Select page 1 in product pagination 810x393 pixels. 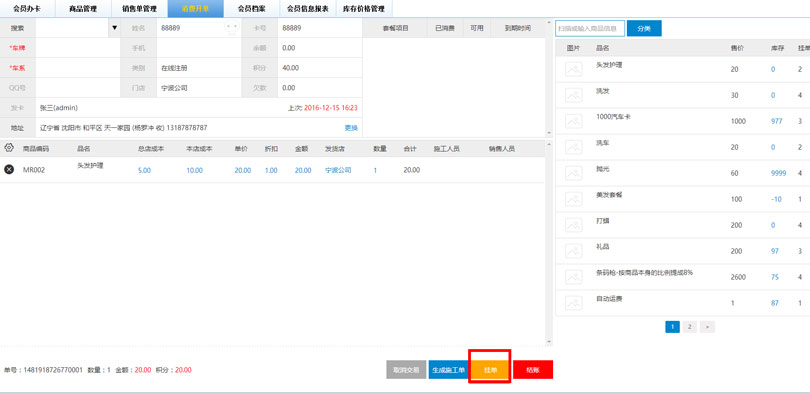click(x=672, y=326)
